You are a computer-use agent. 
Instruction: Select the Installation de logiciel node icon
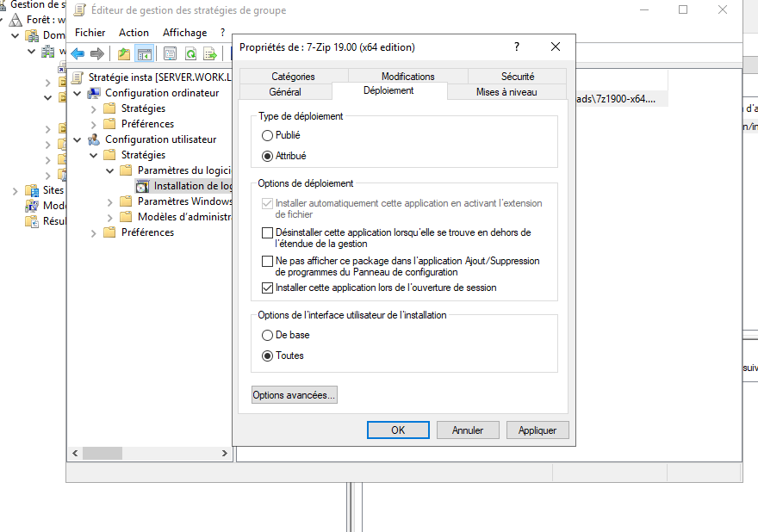pyautogui.click(x=142, y=186)
